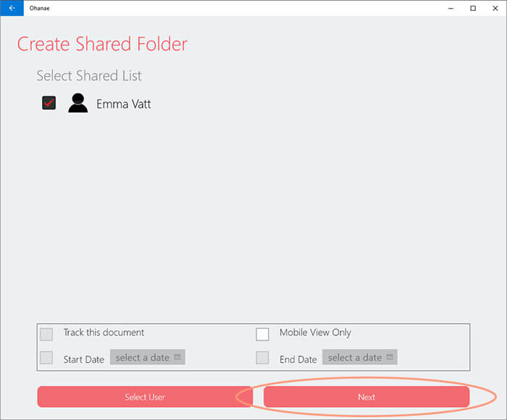Go back using the blue arrow button
This screenshot has height=420, width=507.
click(x=12, y=8)
